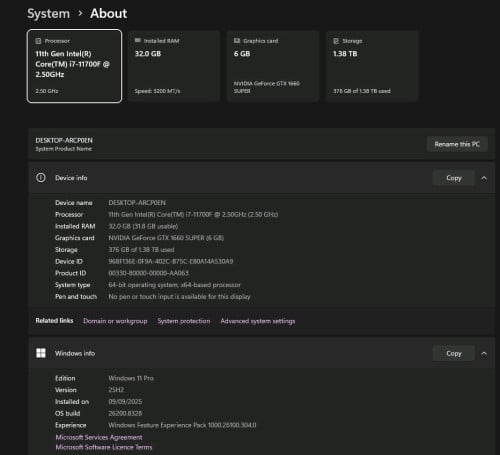Click the Installed on date 09/09/2025
Viewport: 500px width, 455px height.
coord(125,402)
